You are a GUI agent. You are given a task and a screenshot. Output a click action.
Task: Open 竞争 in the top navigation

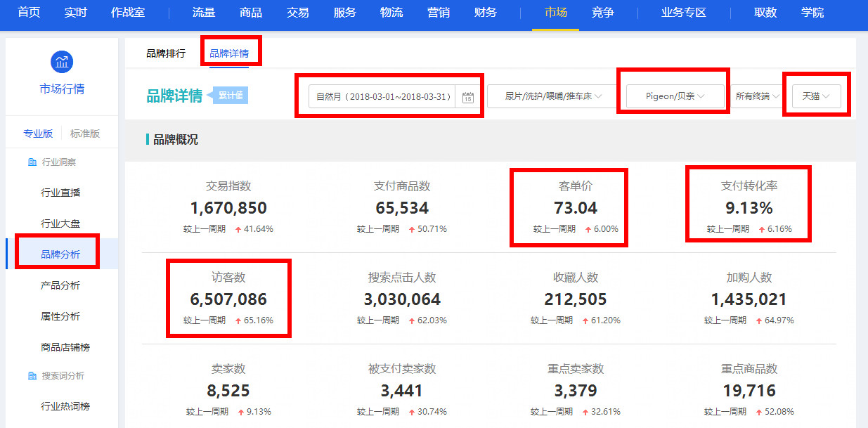[602, 13]
